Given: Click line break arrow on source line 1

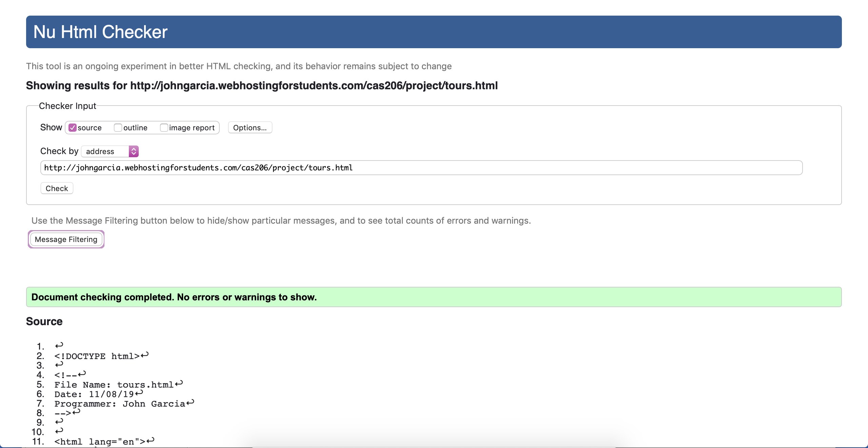Looking at the screenshot, I should click(x=59, y=346).
